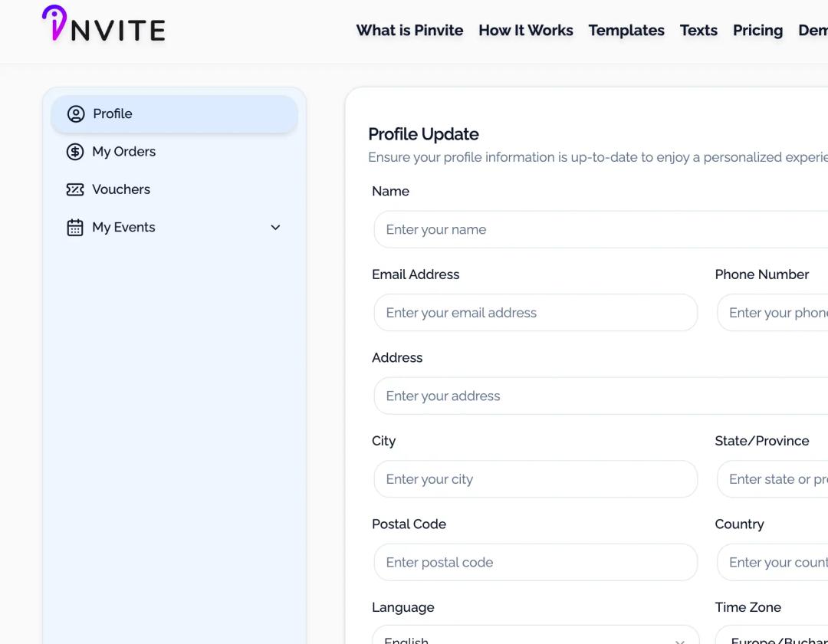Image resolution: width=828 pixels, height=644 pixels.
Task: Click the My Orders dollar icon
Action: coord(75,152)
